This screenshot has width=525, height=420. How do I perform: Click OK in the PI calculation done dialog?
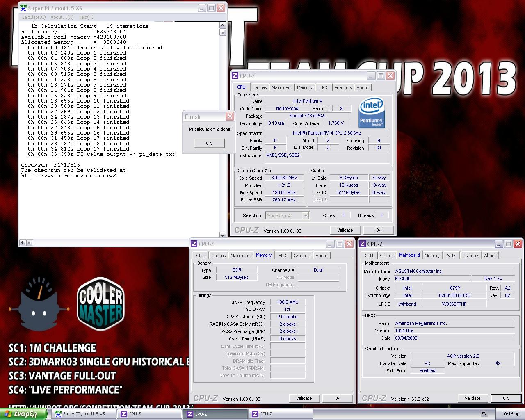pyautogui.click(x=209, y=143)
